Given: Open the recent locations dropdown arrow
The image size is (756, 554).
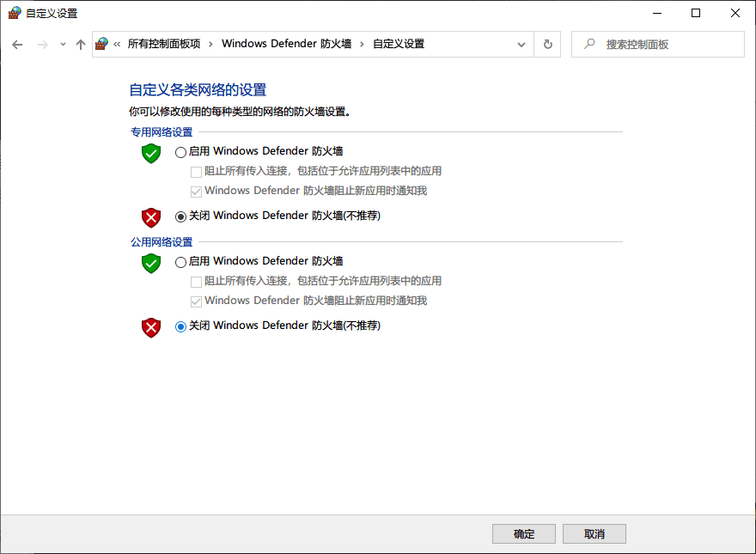Looking at the screenshot, I should [x=63, y=45].
